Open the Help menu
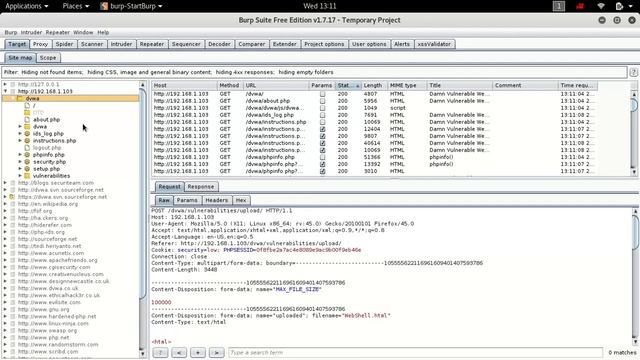This screenshot has width=640, height=360. [103, 32]
